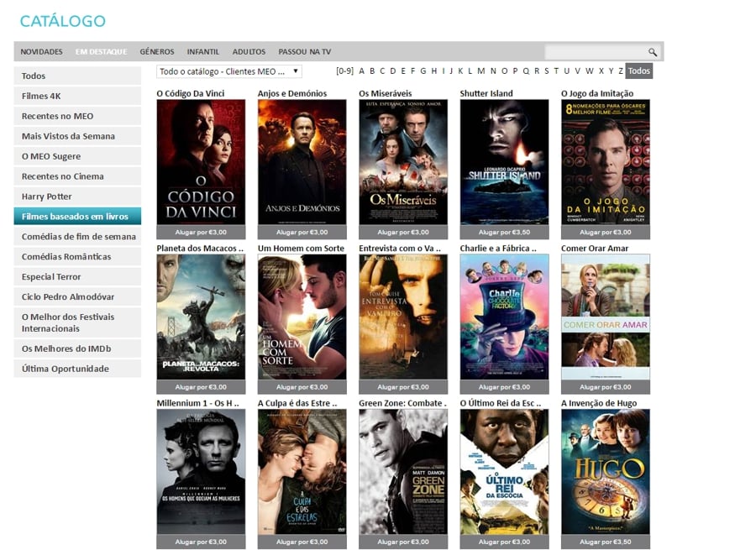
Task: Open the Novidades tab
Action: 41,51
